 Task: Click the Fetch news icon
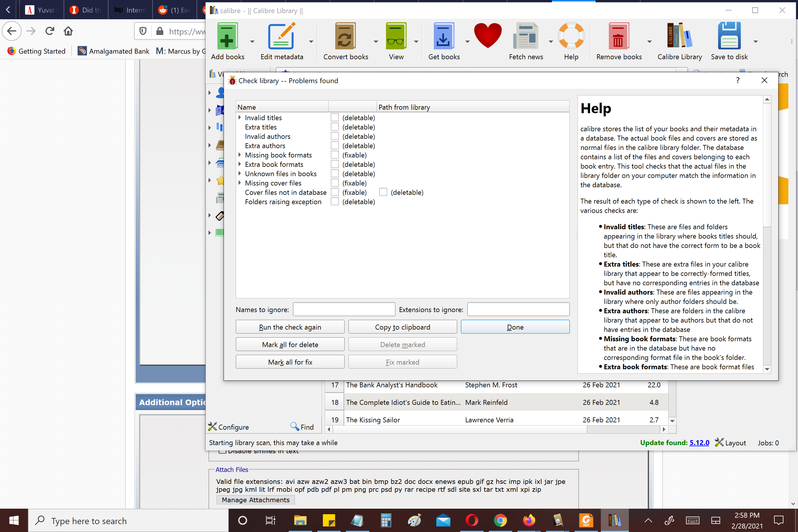pos(525,36)
